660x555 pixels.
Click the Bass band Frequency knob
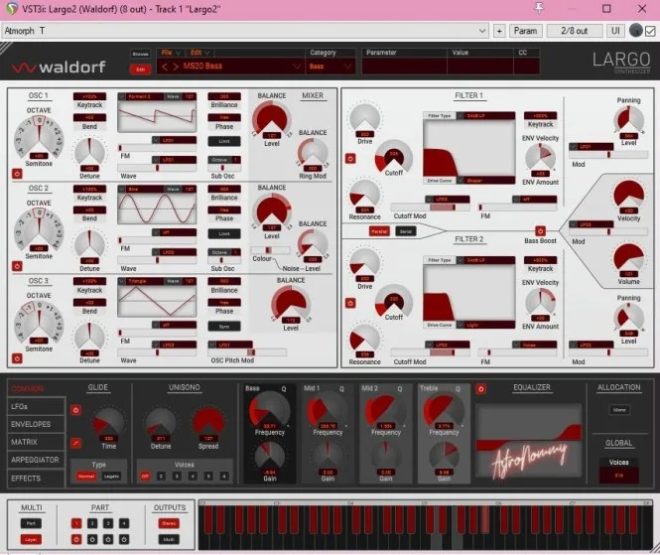(x=269, y=410)
